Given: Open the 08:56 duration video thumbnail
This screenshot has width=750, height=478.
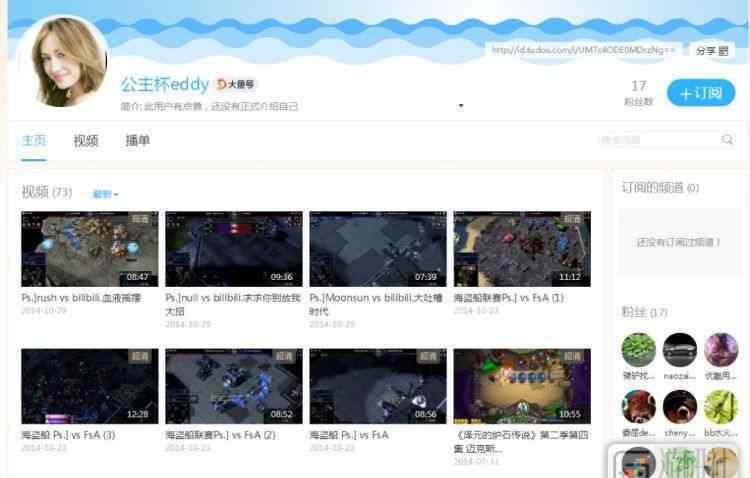Looking at the screenshot, I should (x=378, y=386).
